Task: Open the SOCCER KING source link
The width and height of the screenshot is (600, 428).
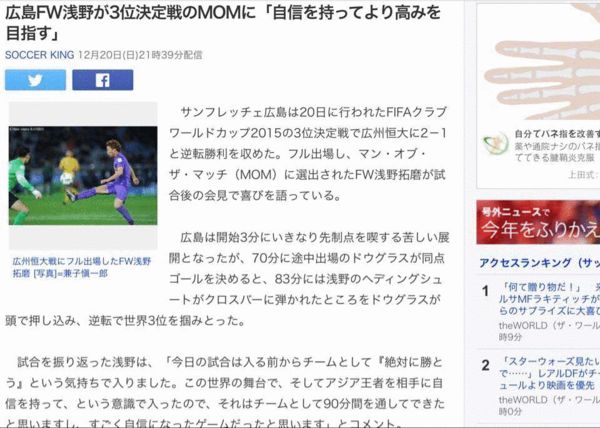Action: coord(39,55)
